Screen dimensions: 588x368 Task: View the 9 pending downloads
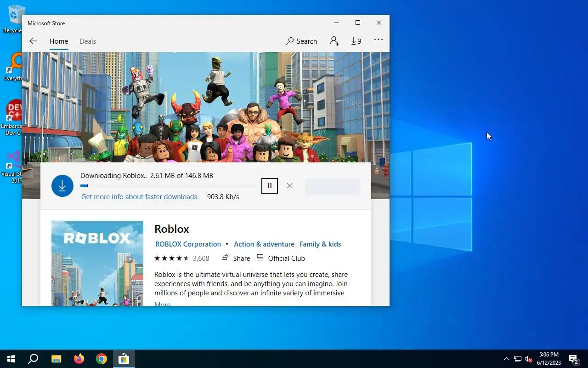[356, 41]
